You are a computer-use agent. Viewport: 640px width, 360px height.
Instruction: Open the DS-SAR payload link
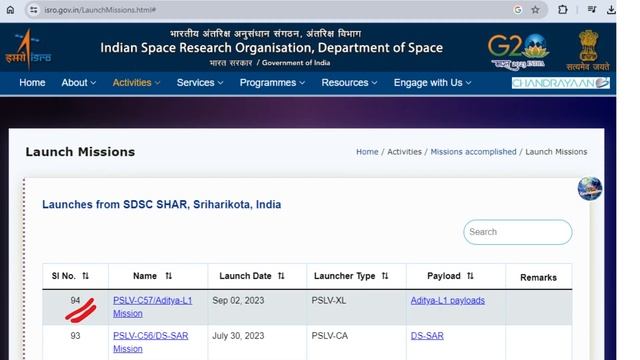pyautogui.click(x=427, y=336)
